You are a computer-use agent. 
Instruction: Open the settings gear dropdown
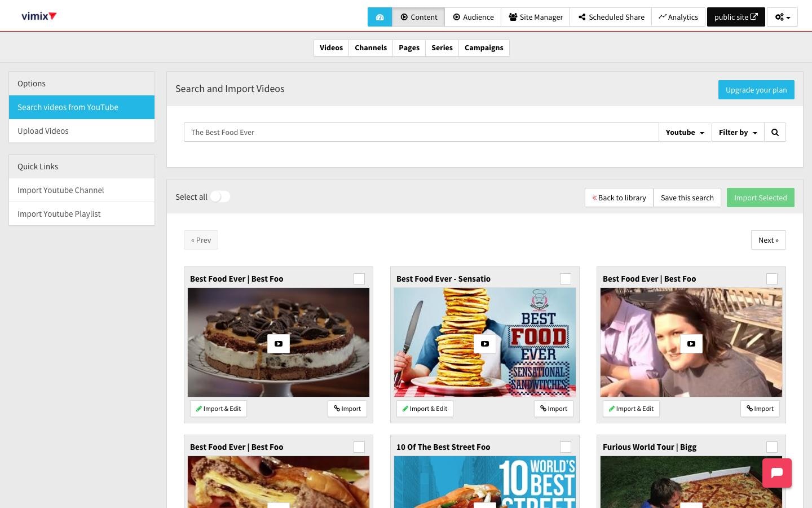(x=783, y=17)
